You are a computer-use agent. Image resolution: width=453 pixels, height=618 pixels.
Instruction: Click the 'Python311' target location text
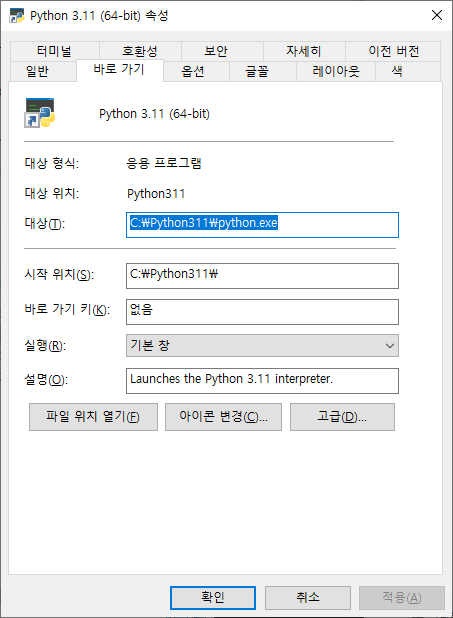156,194
